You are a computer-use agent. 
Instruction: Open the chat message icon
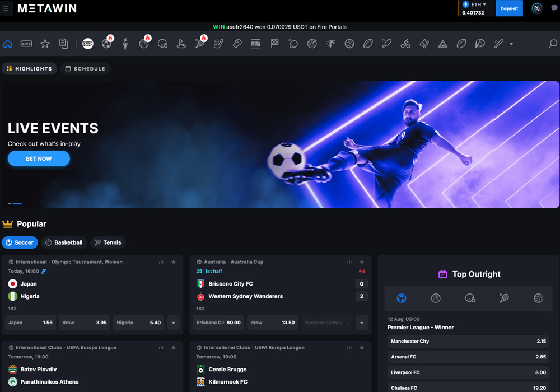pos(553,8)
